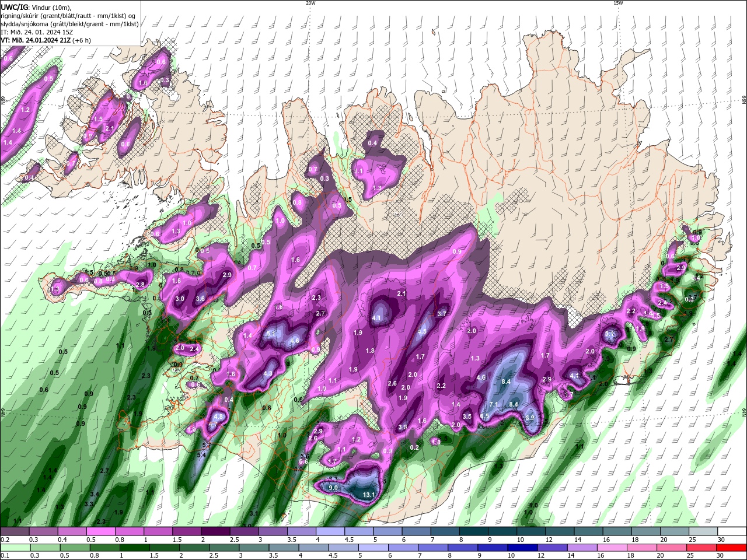Click the 2.8 value on the western peninsula
Screen dimensions: 747x560
click(x=140, y=285)
